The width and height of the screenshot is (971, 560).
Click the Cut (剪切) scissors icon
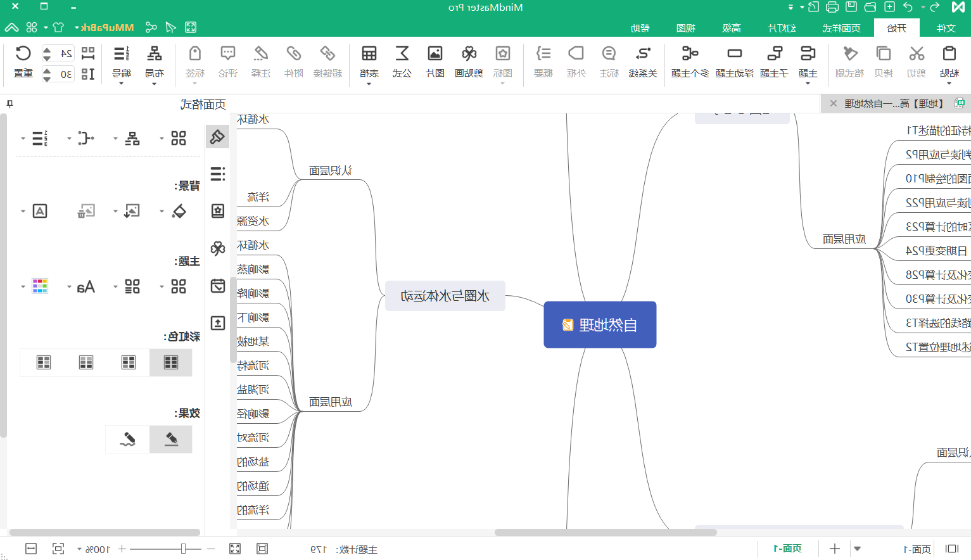click(x=916, y=54)
